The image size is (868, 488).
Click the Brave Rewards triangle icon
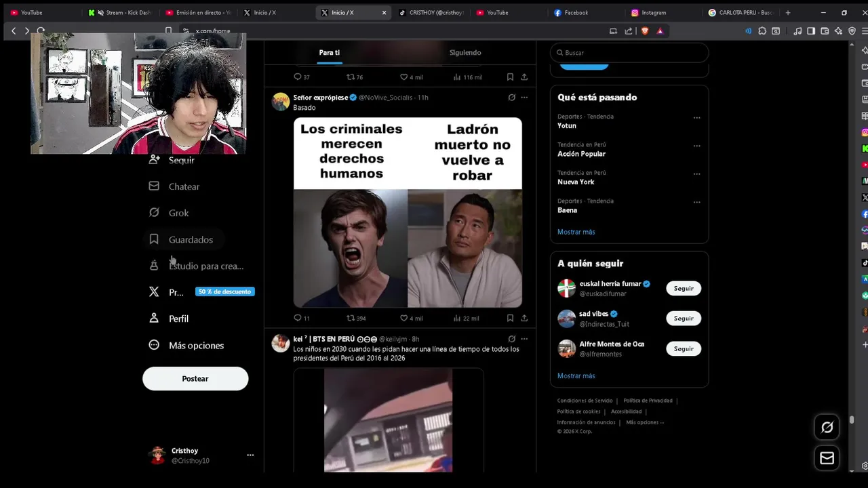(660, 30)
